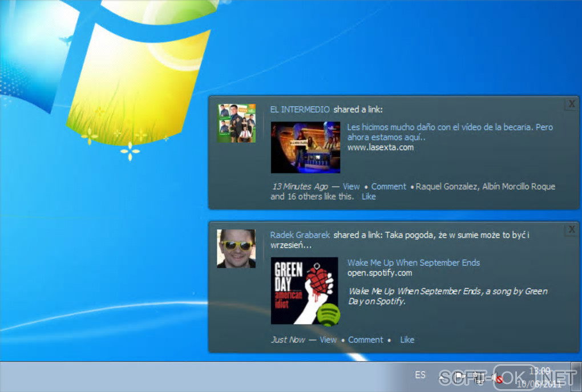This screenshot has height=392, width=582.
Task: Like the EL INTERMEDIO post
Action: point(369,196)
